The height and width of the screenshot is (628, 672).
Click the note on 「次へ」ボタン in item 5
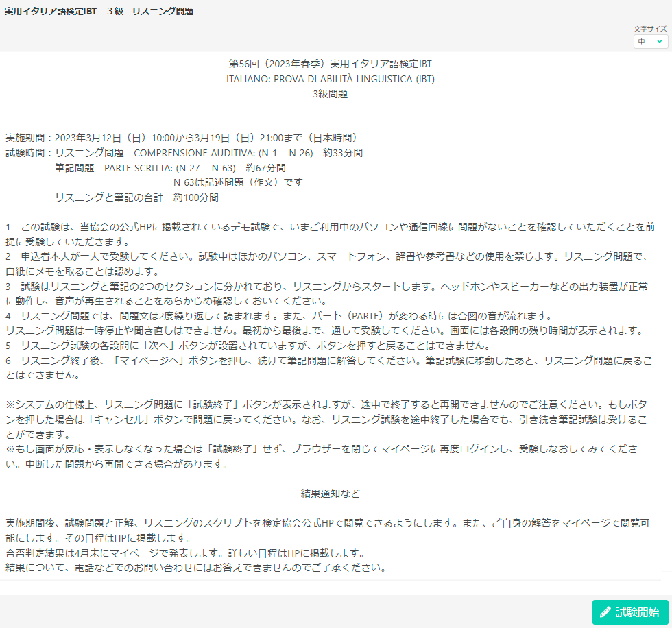click(248, 346)
